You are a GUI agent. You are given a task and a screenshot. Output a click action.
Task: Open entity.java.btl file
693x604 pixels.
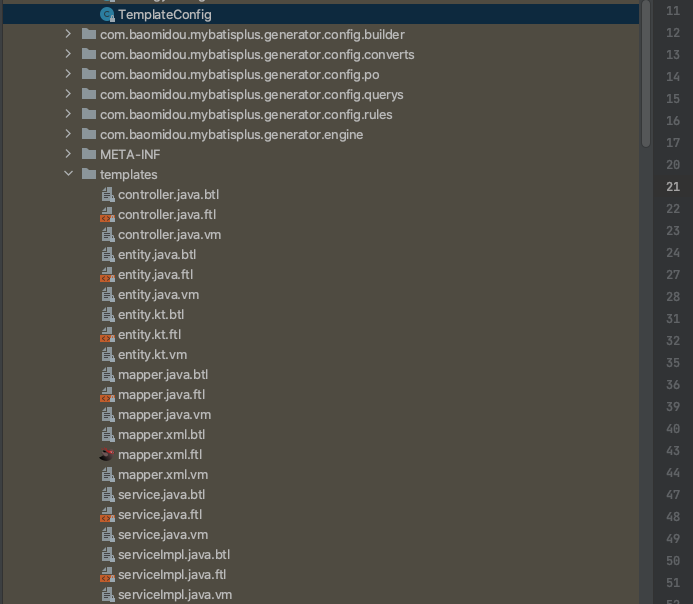coord(157,255)
